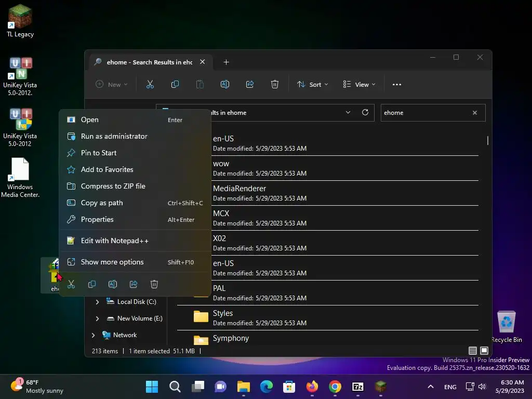This screenshot has height=399, width=532.
Task: Switch to details view layout icon
Action: [x=473, y=351]
